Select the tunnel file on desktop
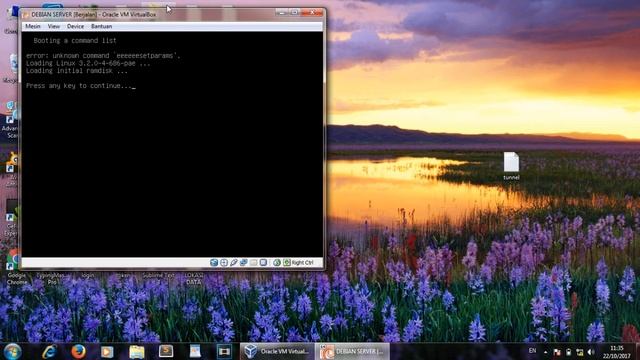The height and width of the screenshot is (360, 640). (x=511, y=166)
